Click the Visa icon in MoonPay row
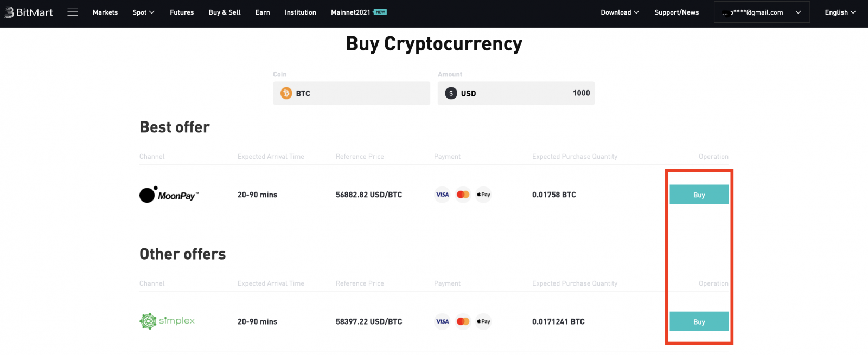868x355 pixels. pyautogui.click(x=443, y=195)
